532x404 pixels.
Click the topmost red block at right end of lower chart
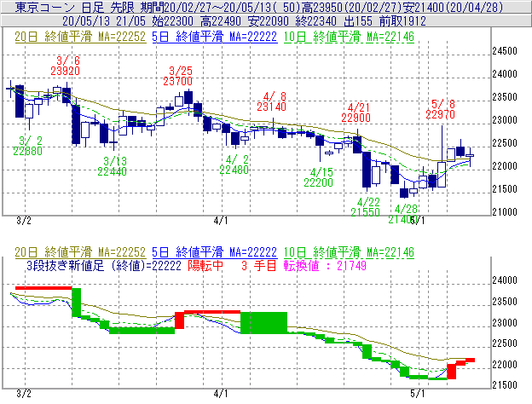coord(470,361)
